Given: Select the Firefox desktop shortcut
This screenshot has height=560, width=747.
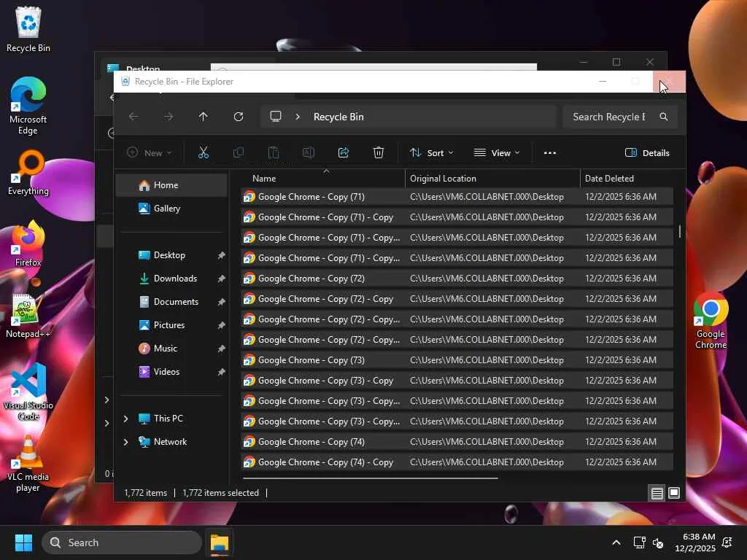Looking at the screenshot, I should click(x=28, y=243).
